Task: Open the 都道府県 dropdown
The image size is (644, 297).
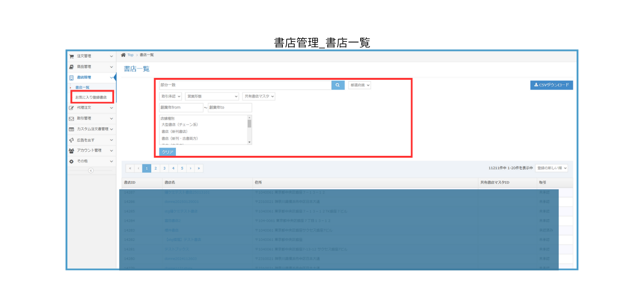Action: point(359,85)
